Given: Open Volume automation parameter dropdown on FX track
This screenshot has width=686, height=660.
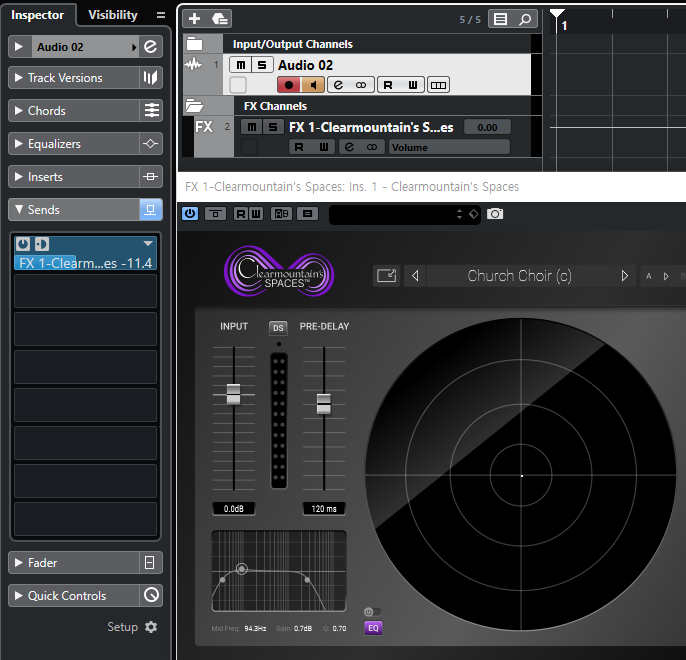Looking at the screenshot, I should [449, 147].
